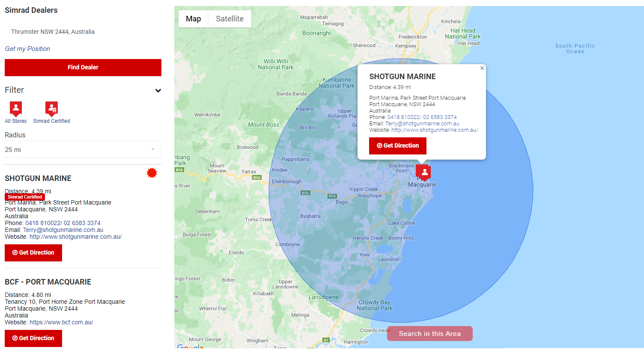Click the red dealer marker on map
This screenshot has height=350, width=644.
click(x=424, y=172)
